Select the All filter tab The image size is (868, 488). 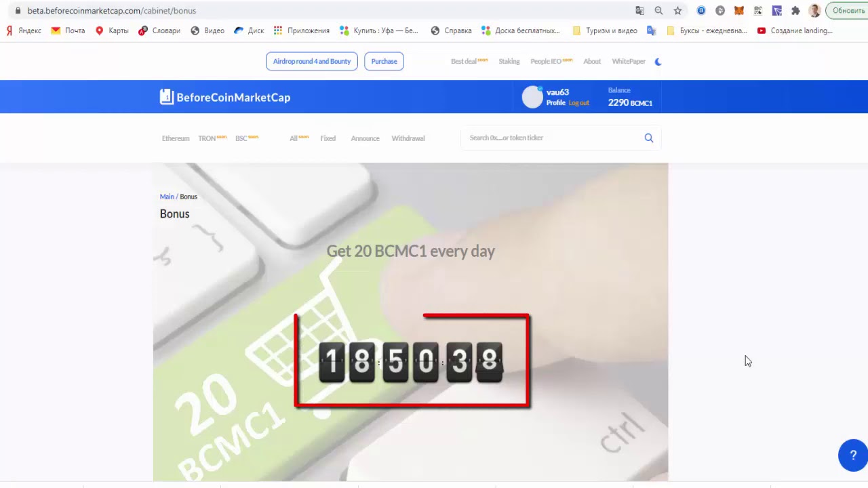click(298, 138)
